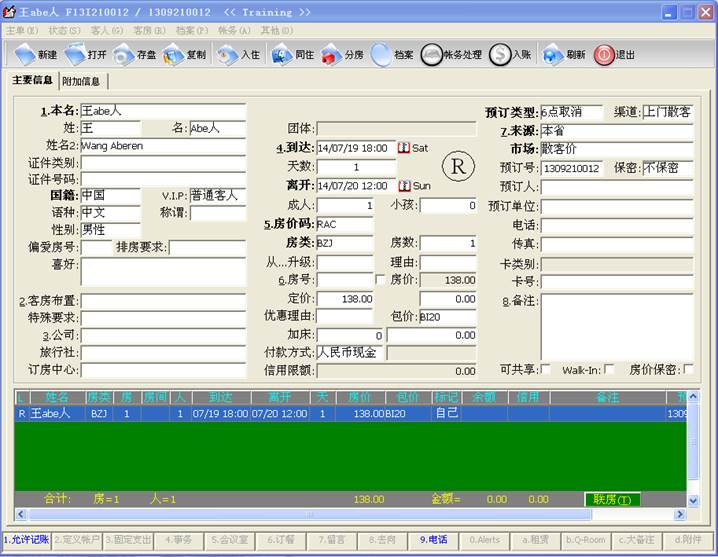Screen dimensions: 718x557
Task: Click the 入账 (Post charge) dollar icon
Action: click(500, 55)
